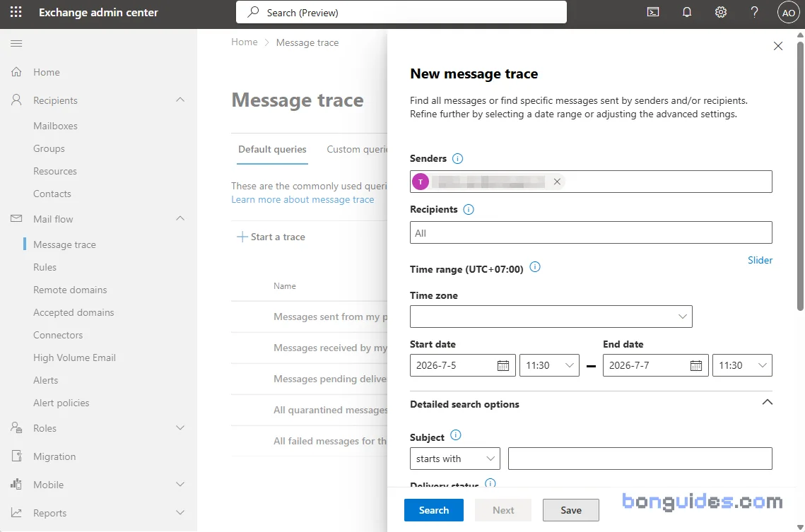Open the settings gear
The image size is (805, 532).
coord(721,12)
